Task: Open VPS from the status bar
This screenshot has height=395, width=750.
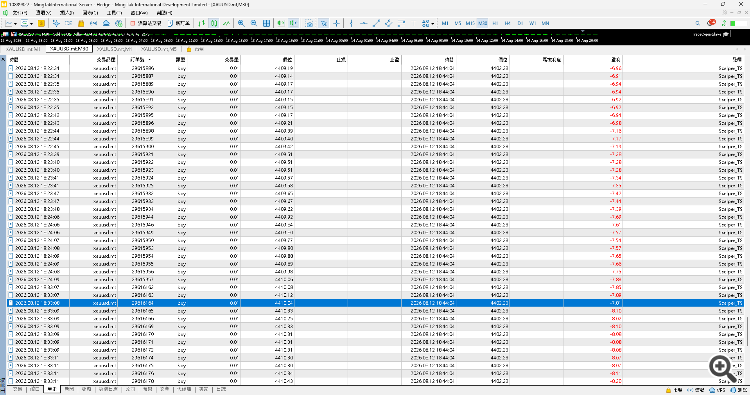Action: pyautogui.click(x=717, y=390)
